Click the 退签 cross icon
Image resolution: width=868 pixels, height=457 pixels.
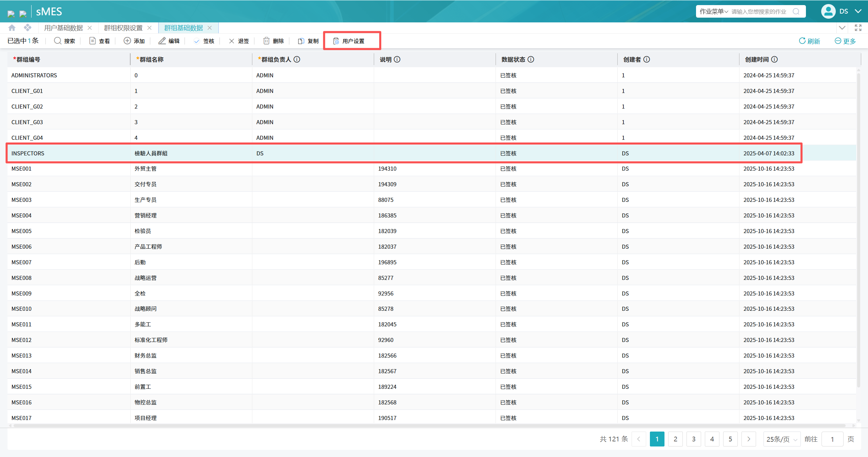(232, 41)
